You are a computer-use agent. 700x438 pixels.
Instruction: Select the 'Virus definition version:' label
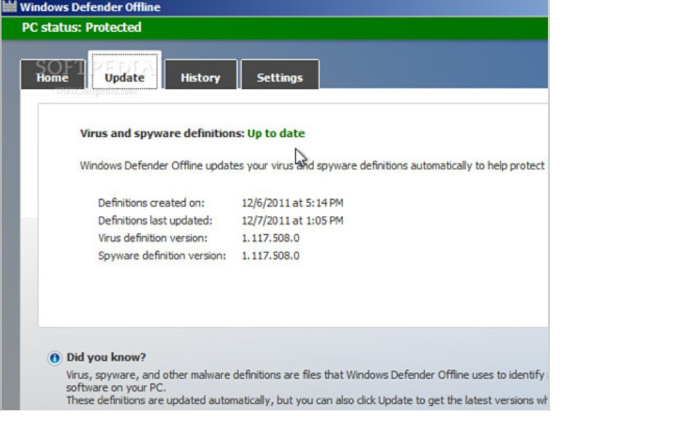point(153,238)
